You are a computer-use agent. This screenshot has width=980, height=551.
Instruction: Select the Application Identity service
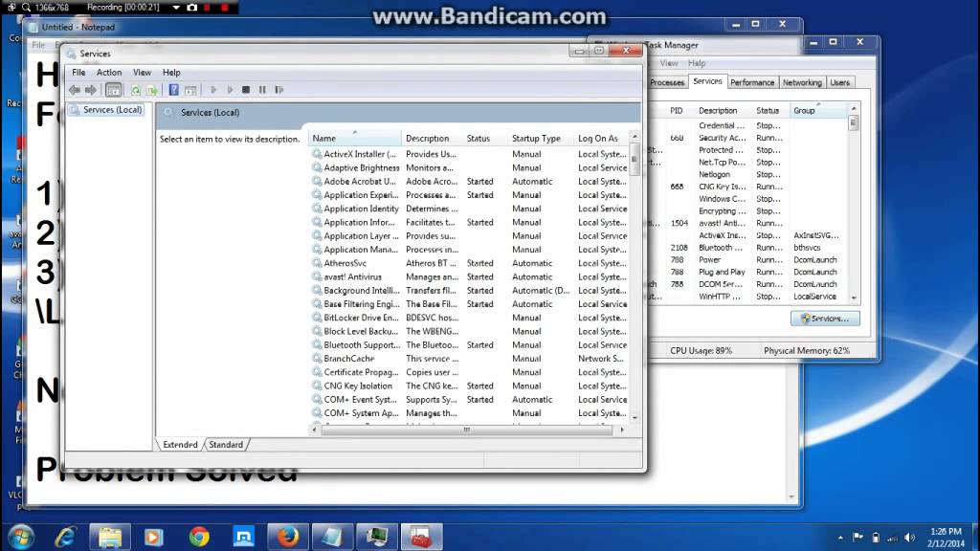tap(469, 209)
